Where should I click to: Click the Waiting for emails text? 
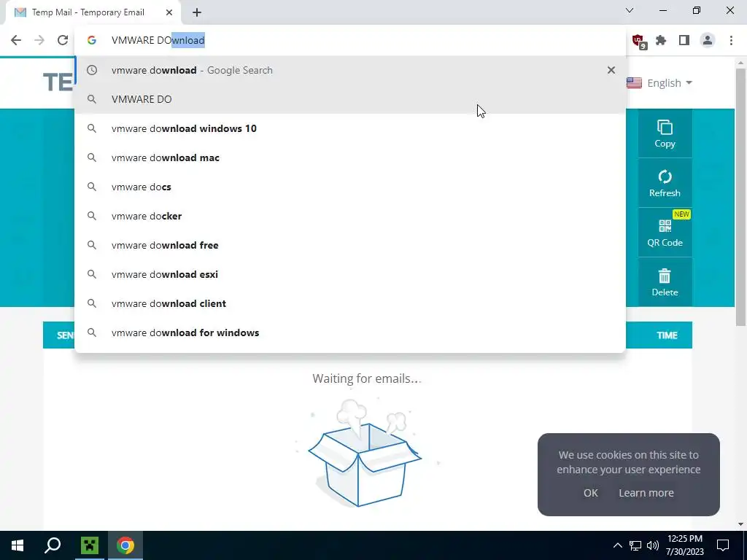(367, 378)
